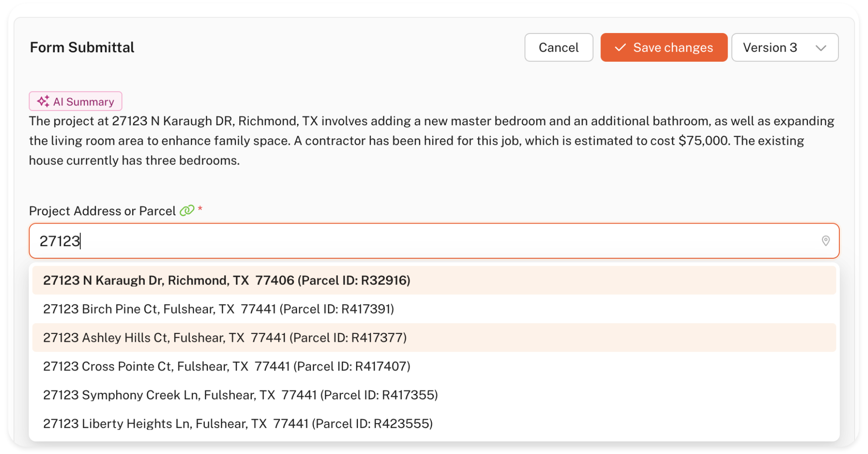Image resolution: width=868 pixels, height=454 pixels.
Task: Expand the version selector chevron arrow
Action: tap(821, 48)
